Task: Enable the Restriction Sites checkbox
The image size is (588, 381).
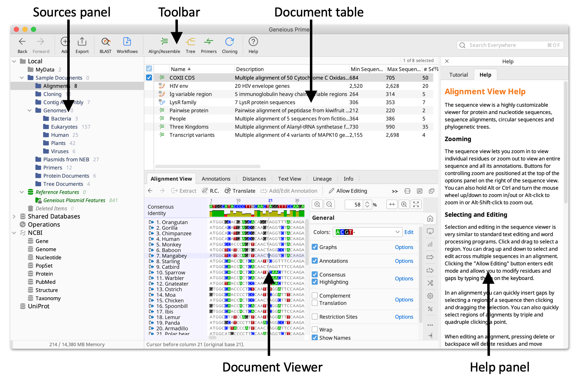Action: point(314,316)
